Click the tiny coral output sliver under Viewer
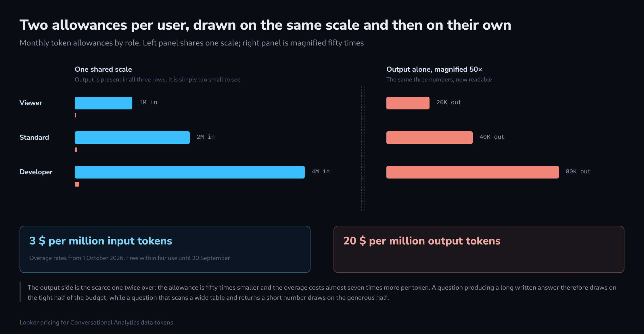 [75, 115]
